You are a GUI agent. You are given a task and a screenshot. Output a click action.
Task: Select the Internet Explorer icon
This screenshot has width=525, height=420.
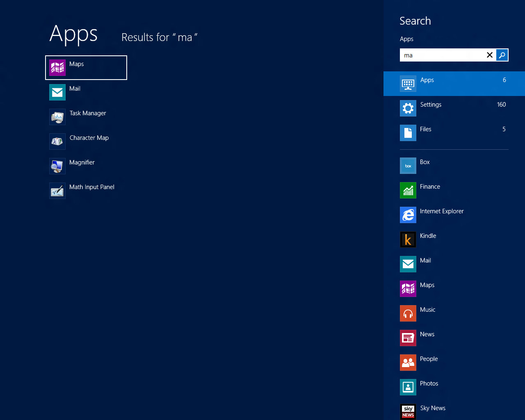[408, 215]
